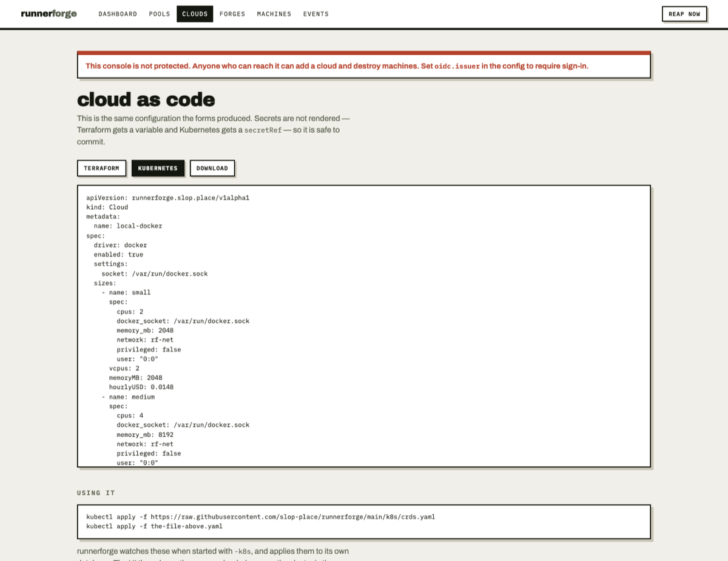Click the kubectl apply crds.yaml command line

[x=261, y=517]
